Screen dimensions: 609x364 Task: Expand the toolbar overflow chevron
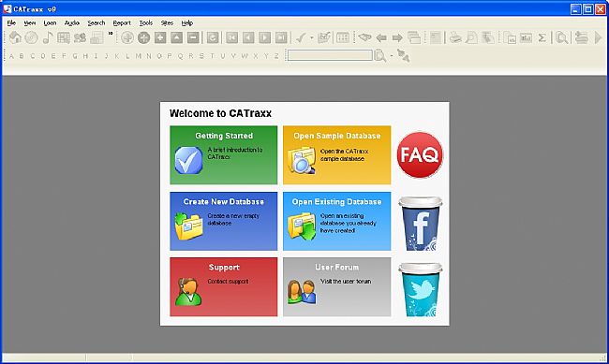tap(111, 34)
